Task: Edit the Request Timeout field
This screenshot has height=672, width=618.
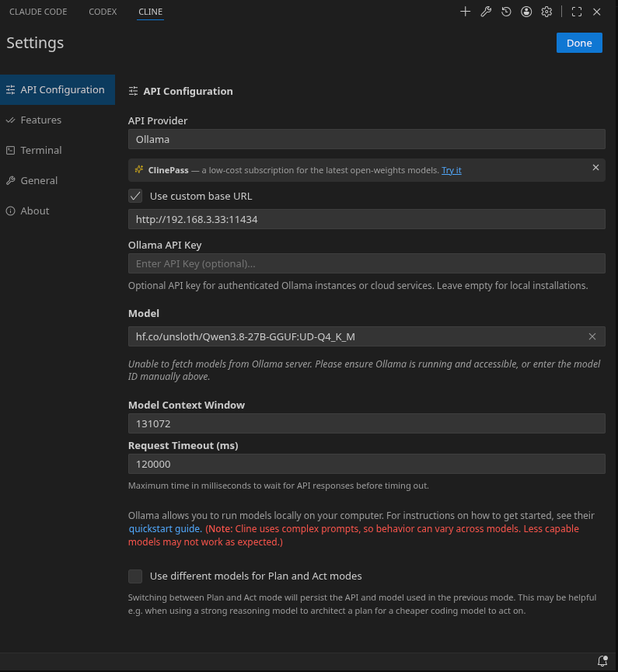Action: coord(367,464)
